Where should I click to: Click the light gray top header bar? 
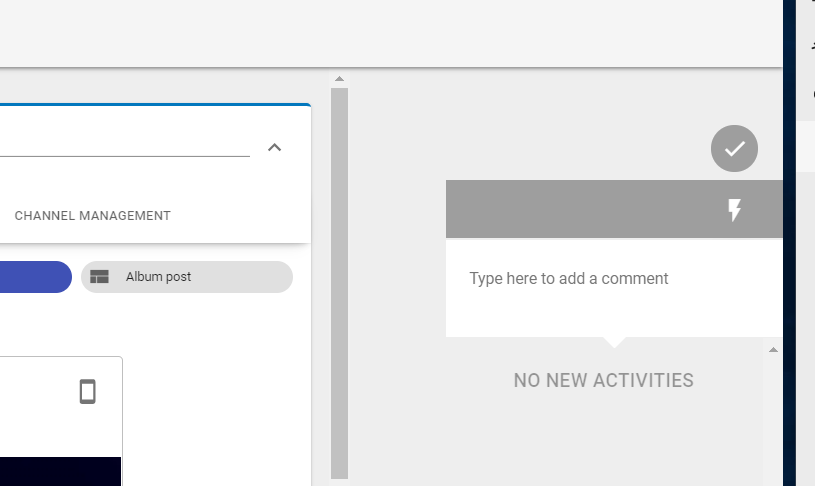pos(391,33)
